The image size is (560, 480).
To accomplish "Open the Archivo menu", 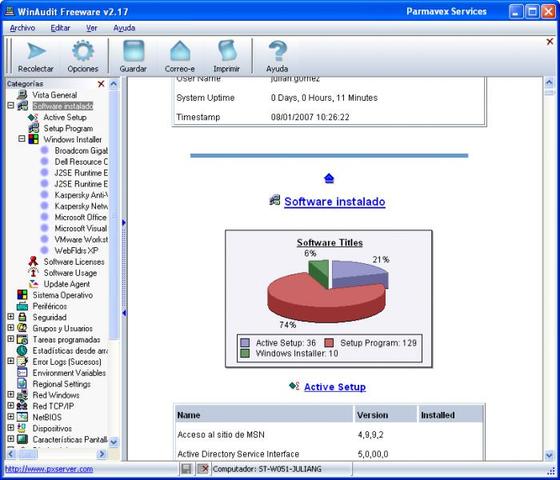I will [x=22, y=28].
